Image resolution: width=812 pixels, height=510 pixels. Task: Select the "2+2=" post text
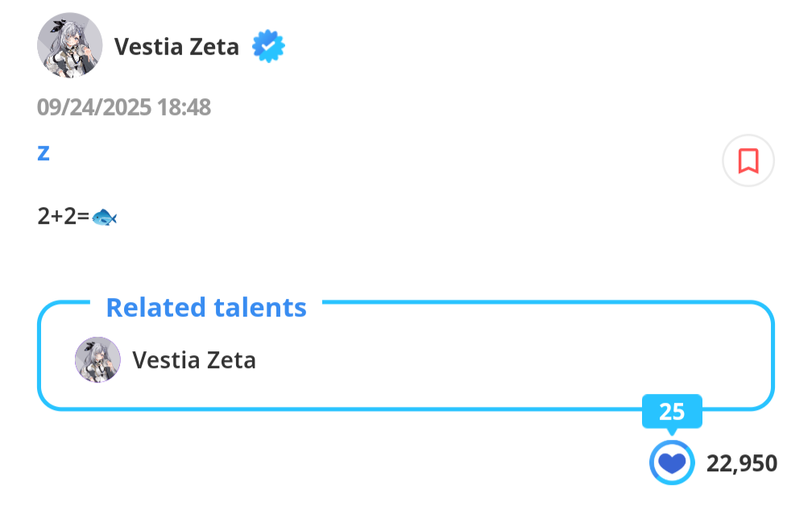pos(63,216)
